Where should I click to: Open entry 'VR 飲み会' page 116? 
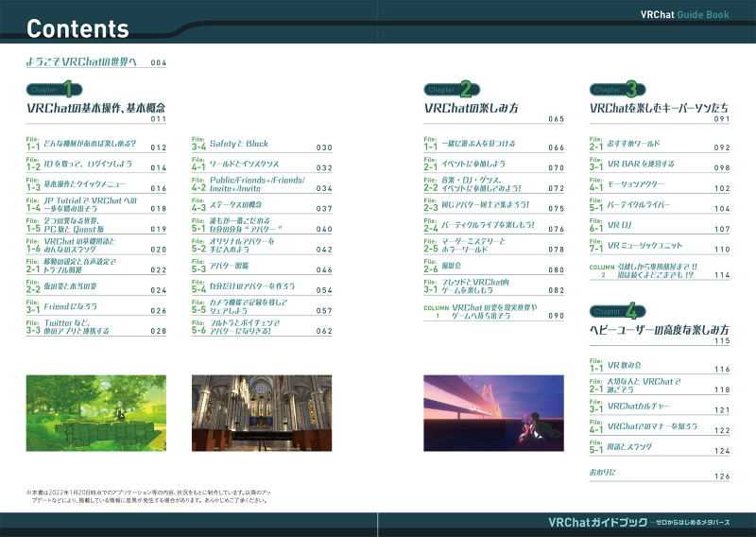point(659,366)
